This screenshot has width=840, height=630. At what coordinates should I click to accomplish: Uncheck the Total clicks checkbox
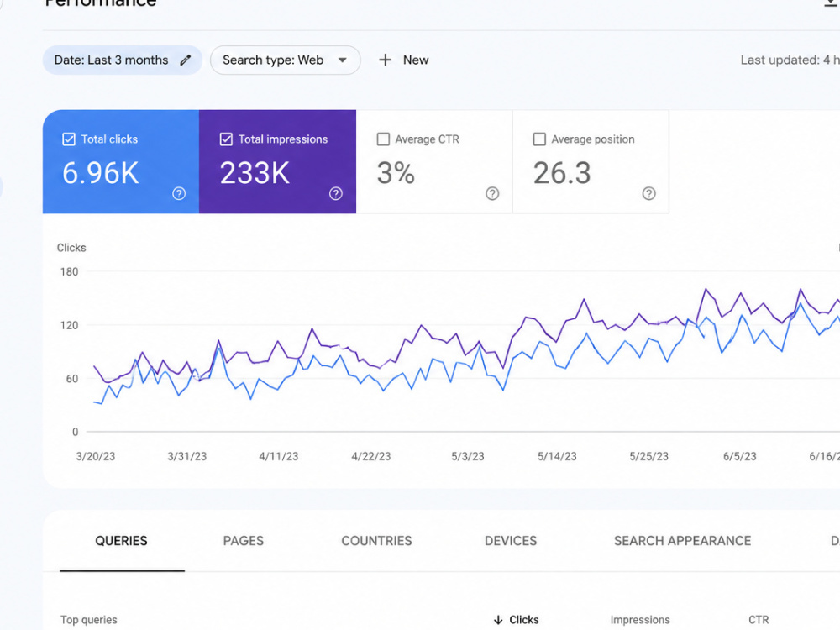tap(69, 139)
